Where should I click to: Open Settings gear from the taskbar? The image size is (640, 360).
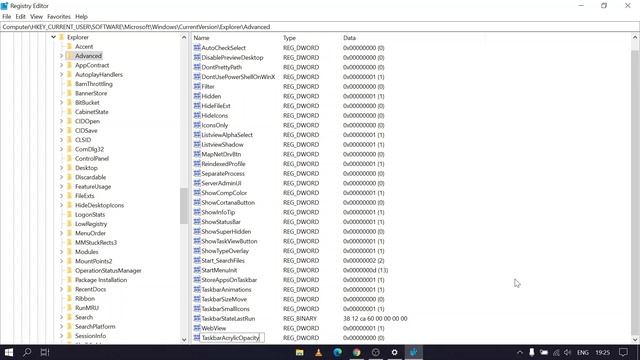tap(394, 352)
